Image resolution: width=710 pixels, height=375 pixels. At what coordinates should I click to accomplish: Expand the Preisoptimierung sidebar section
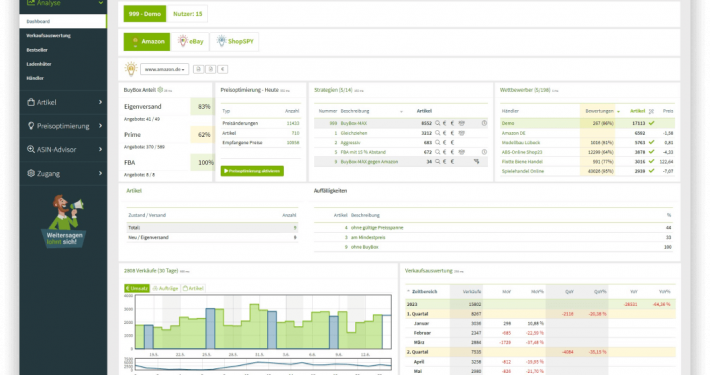[63, 126]
